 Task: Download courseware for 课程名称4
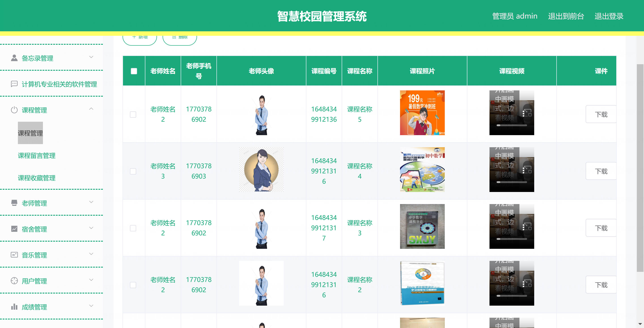(601, 171)
